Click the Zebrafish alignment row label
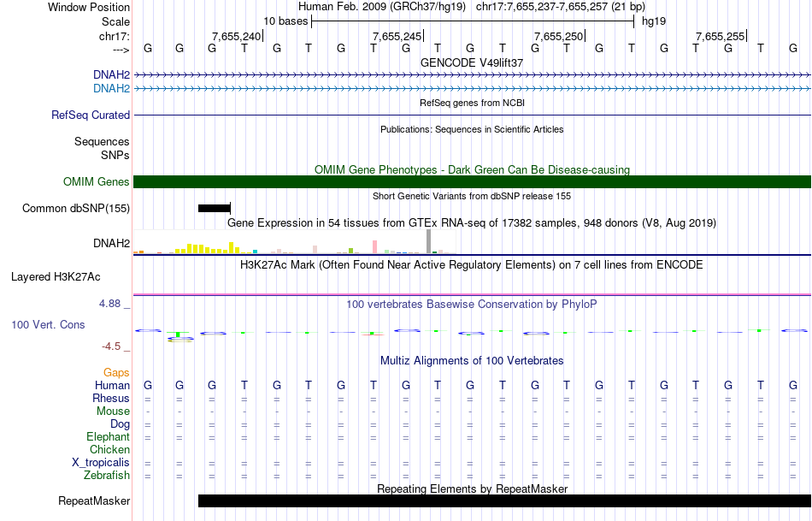812x521 pixels. click(107, 476)
